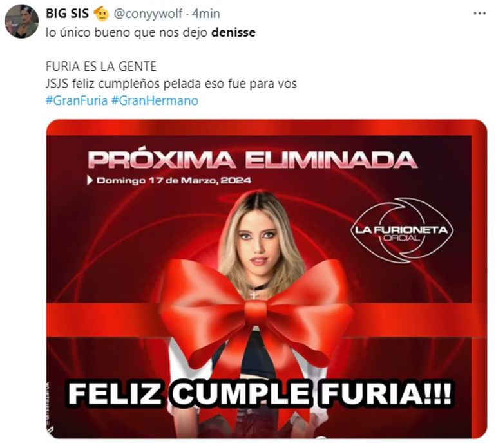Click the yellow emoji beside BIG SIS
The image size is (496, 448).
101,14
